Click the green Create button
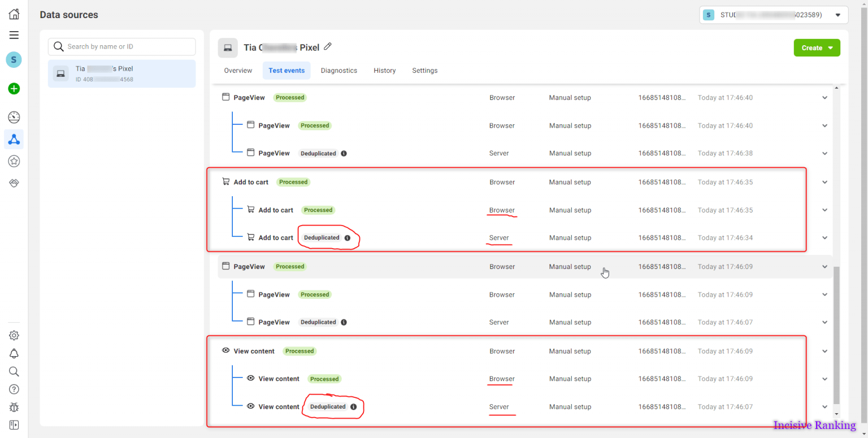This screenshot has height=438, width=868. click(x=816, y=48)
